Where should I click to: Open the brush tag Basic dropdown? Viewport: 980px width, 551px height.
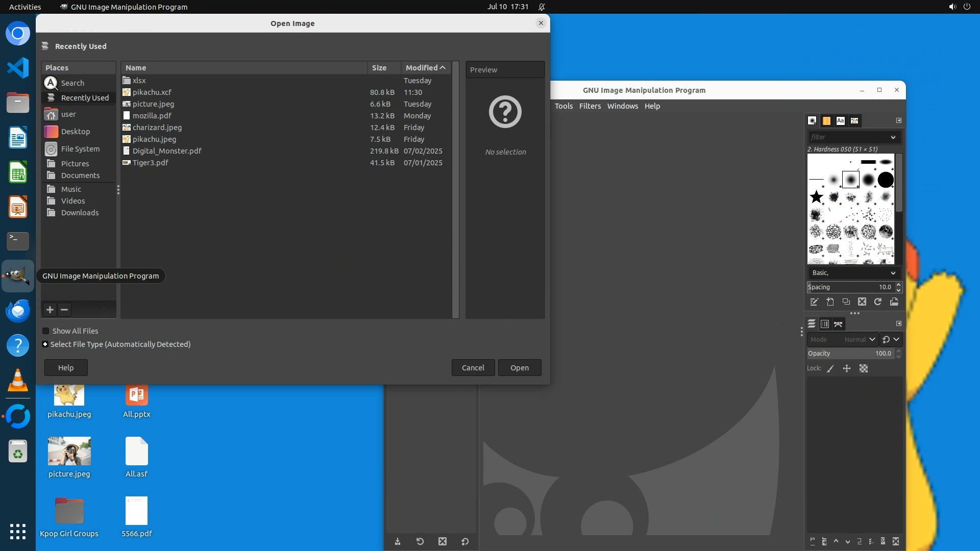853,273
